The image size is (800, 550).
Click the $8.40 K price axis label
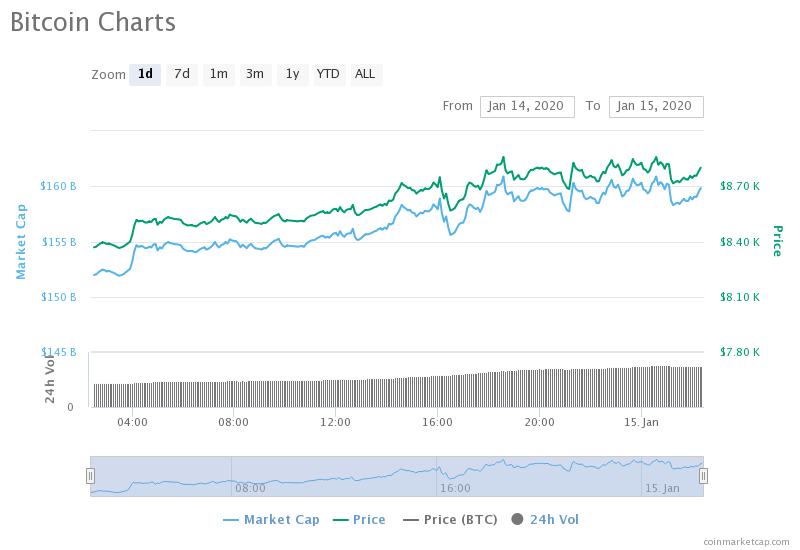(740, 242)
